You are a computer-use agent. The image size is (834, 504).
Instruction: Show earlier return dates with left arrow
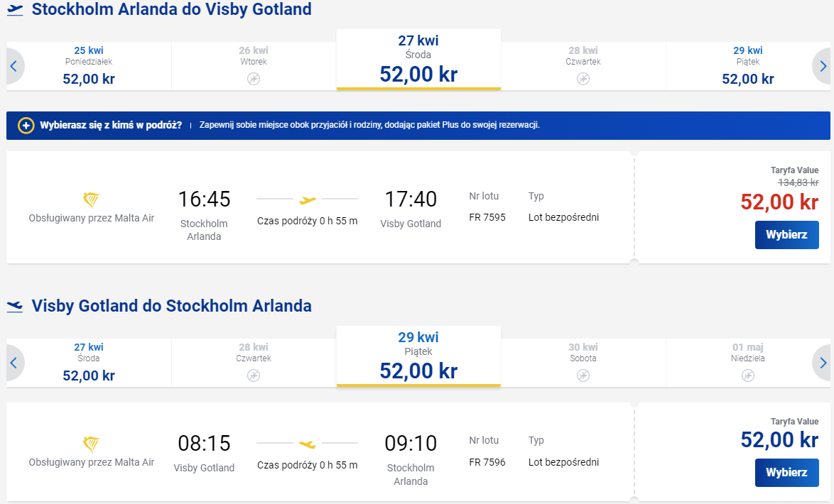click(13, 363)
